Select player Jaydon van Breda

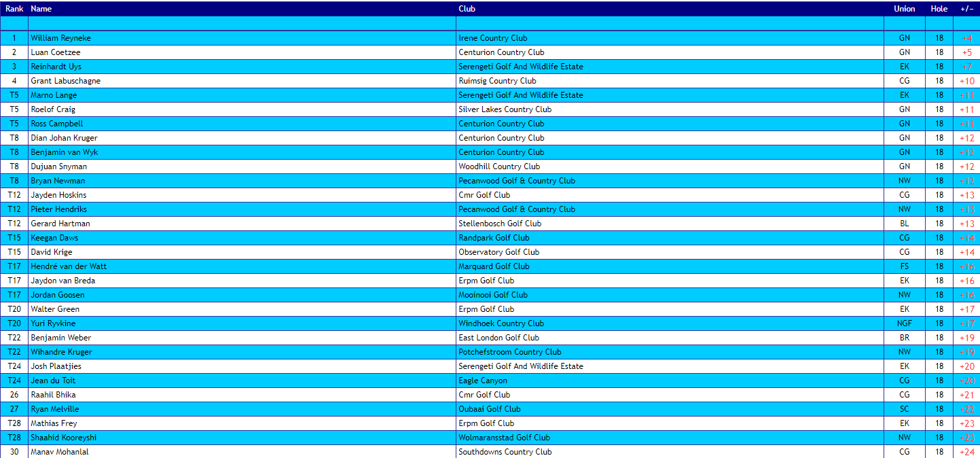[x=62, y=281]
